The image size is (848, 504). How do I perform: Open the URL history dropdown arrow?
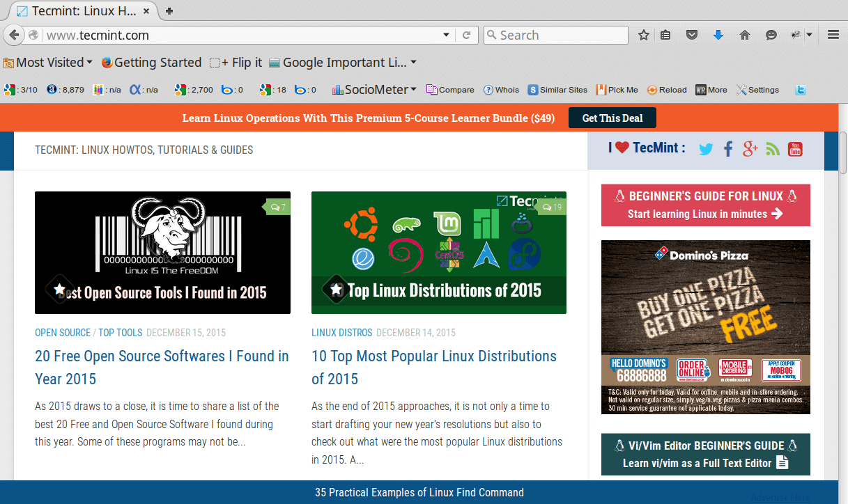[x=447, y=35]
